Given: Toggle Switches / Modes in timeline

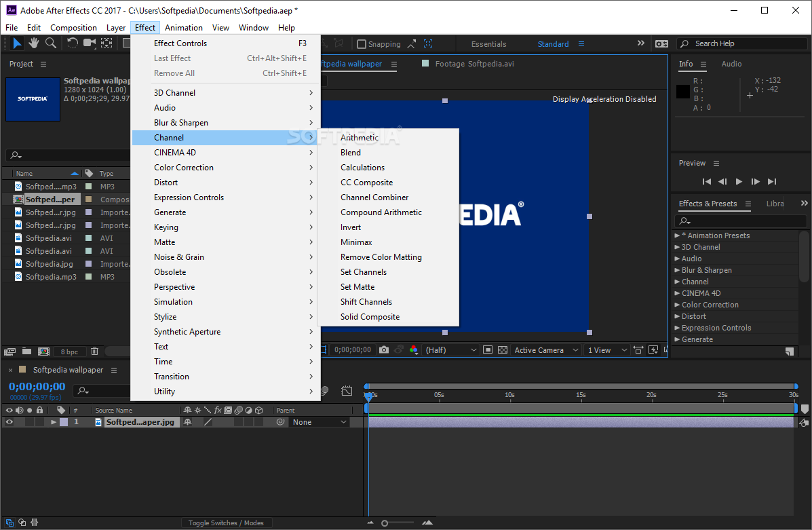Looking at the screenshot, I should [226, 523].
